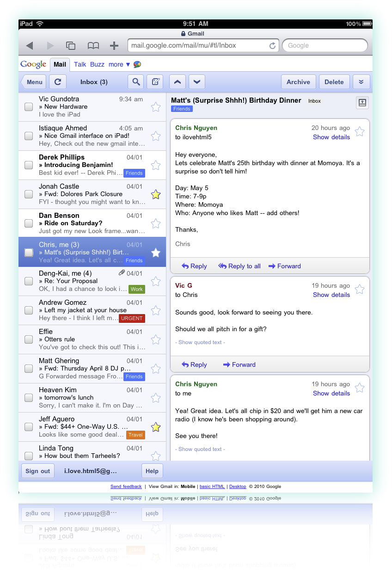The image size is (392, 574).
Task: Unstar the Jonah Castle email
Action: pos(156,194)
